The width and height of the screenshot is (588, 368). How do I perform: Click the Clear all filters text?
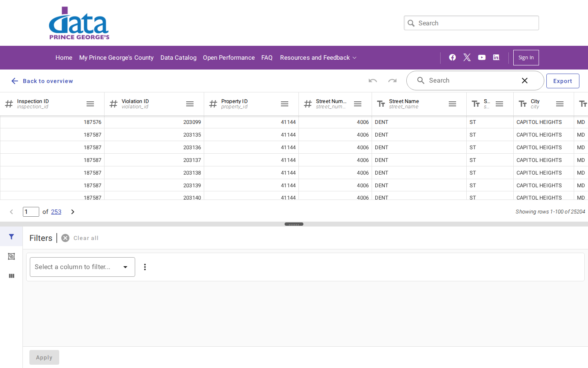tap(86, 238)
